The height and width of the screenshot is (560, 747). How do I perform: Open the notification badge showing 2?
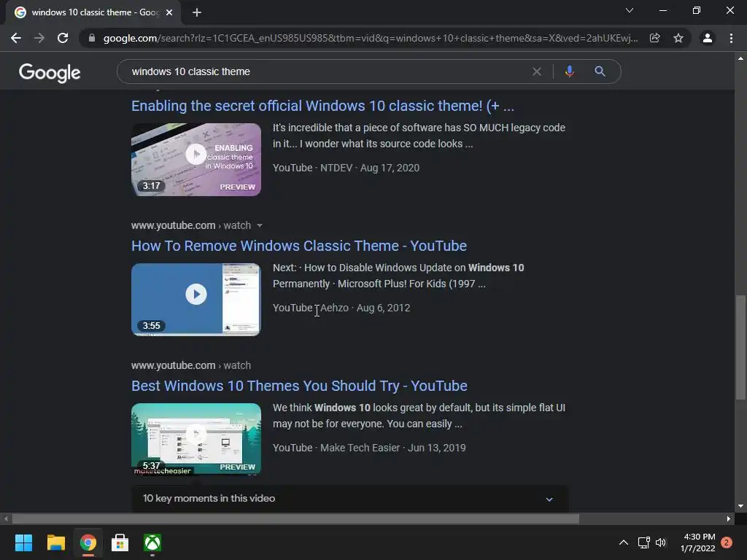(727, 542)
